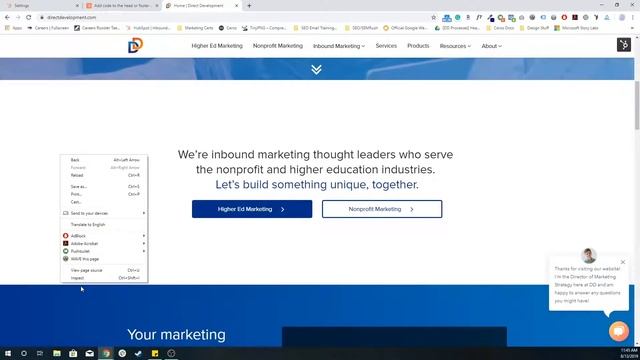The image size is (640, 360).
Task: Select Inspect in the context menu
Action: [104, 278]
